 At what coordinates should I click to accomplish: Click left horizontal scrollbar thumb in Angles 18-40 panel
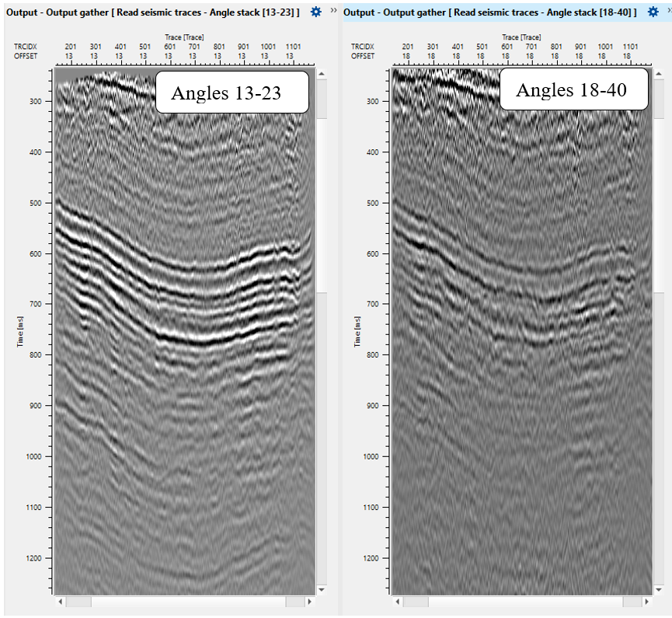416,602
